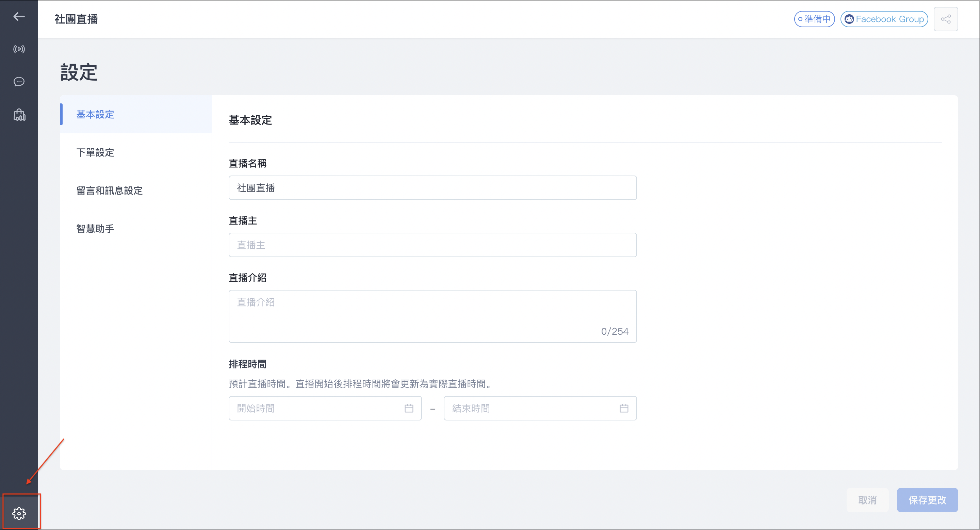The width and height of the screenshot is (980, 530).
Task: Open the comments chat bubble icon
Action: pyautogui.click(x=19, y=81)
